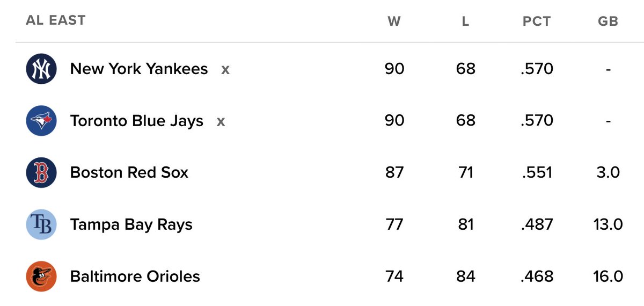Sort standings by the GB column header
This screenshot has height=306, width=644.
[608, 21]
